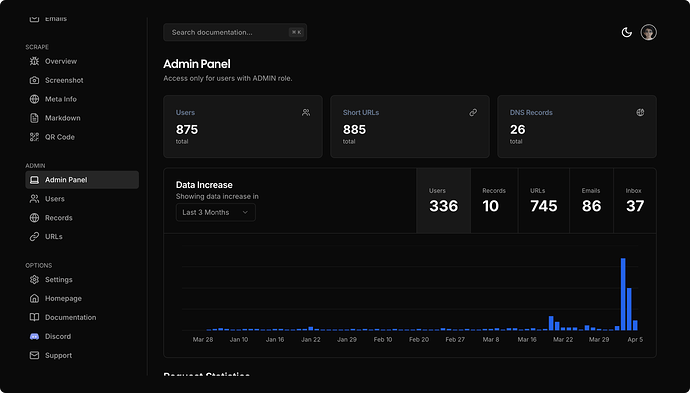690x393 pixels.
Task: Click the URLs link icon in sidebar
Action: 34,236
